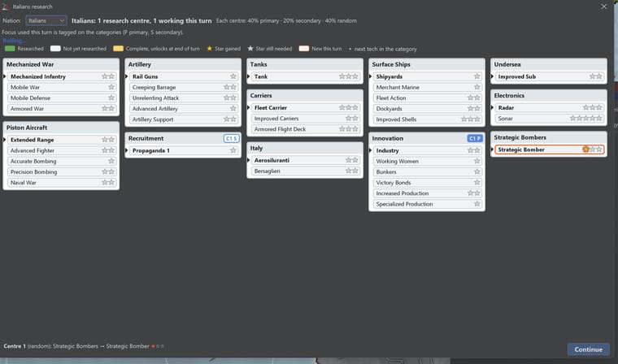The width and height of the screenshot is (618, 364).
Task: Click the stars on Increased Production row
Action: [x=474, y=193]
